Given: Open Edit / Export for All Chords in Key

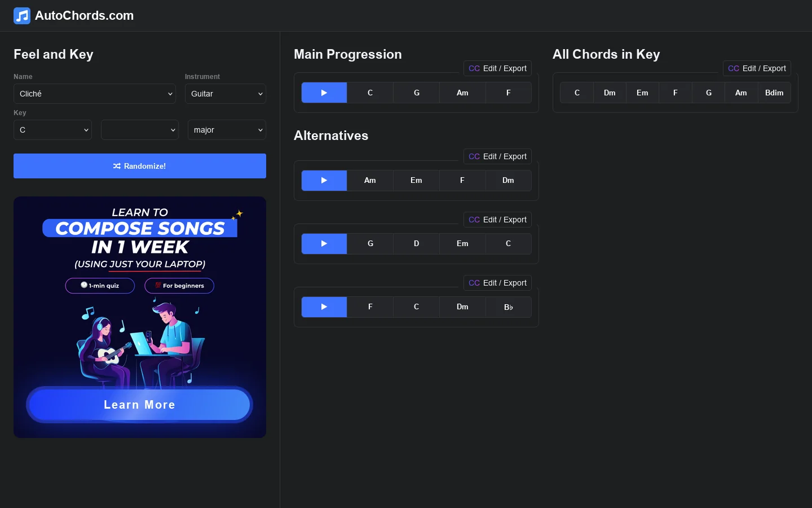Looking at the screenshot, I should click(x=757, y=68).
